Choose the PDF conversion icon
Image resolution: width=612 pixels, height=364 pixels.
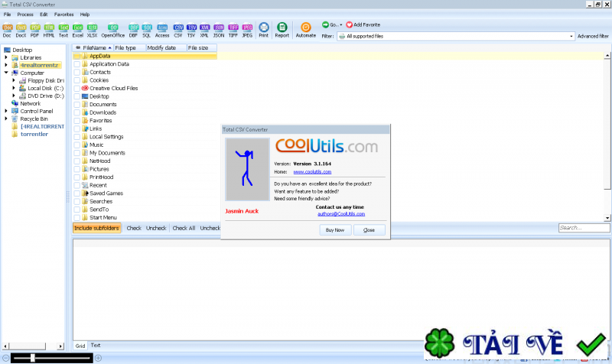click(x=34, y=30)
